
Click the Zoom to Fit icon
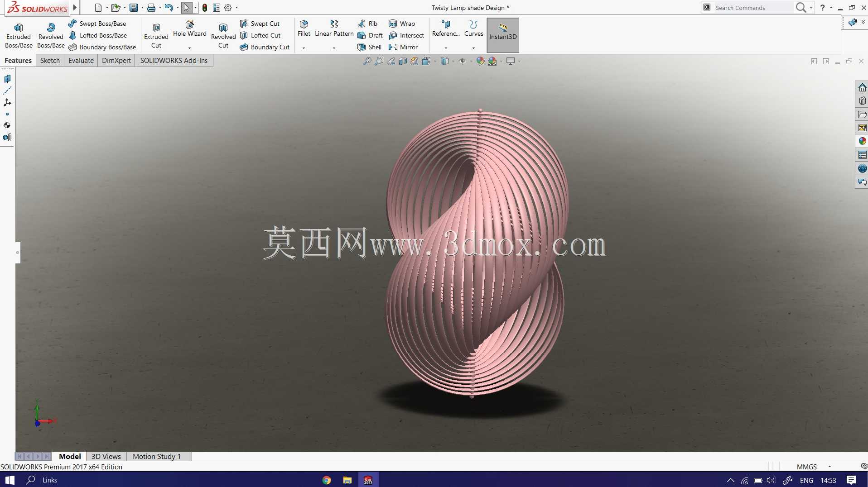click(367, 61)
